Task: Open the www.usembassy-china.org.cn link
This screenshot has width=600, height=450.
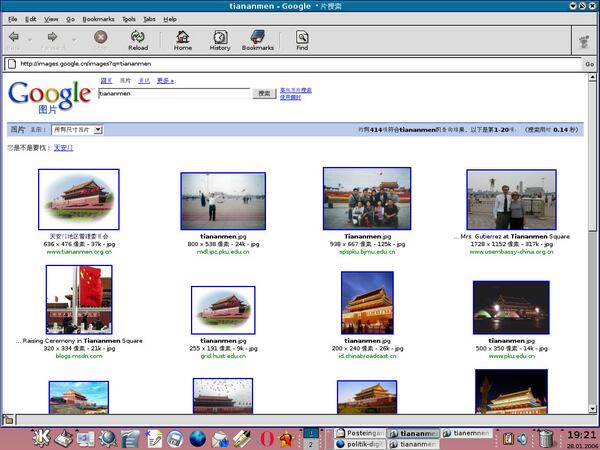Action: click(511, 252)
